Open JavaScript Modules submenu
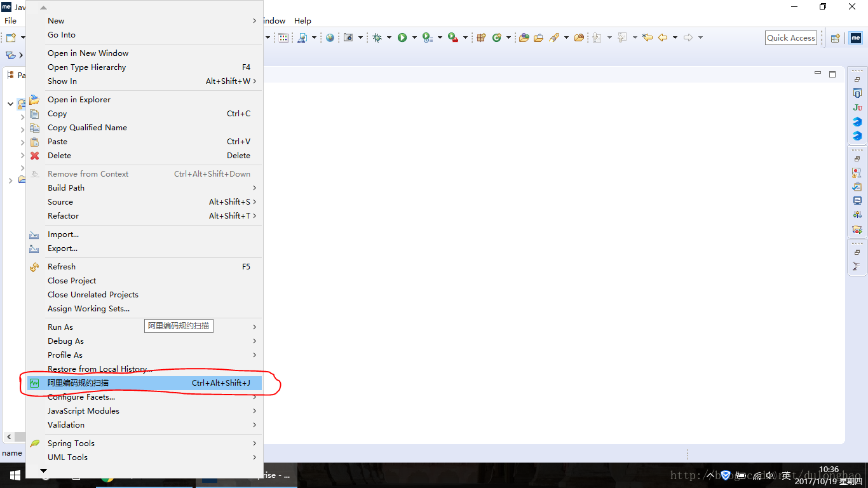 (144, 411)
